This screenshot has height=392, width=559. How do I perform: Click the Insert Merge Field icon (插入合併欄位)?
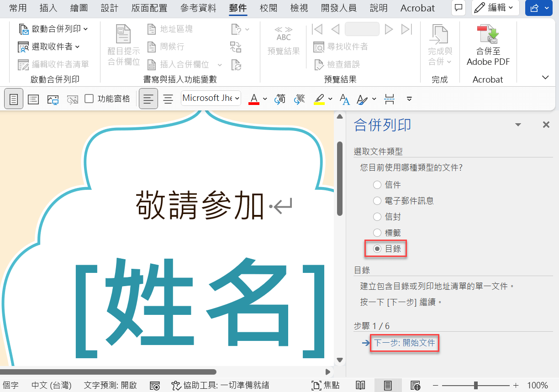pyautogui.click(x=152, y=64)
